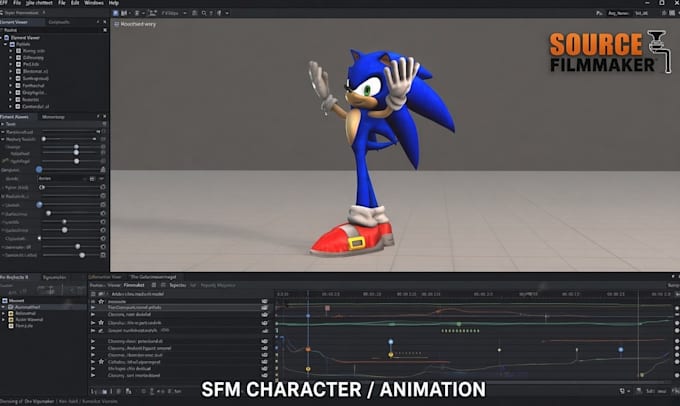Float the Element Viewer panel with its pin icon
This screenshot has height=406, width=680.
[x=98, y=22]
